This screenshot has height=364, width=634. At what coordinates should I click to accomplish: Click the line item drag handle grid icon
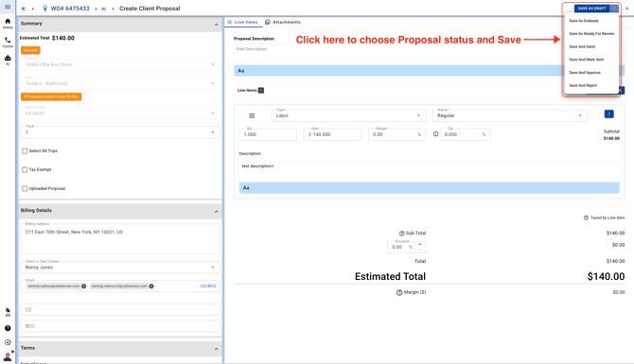tap(252, 116)
